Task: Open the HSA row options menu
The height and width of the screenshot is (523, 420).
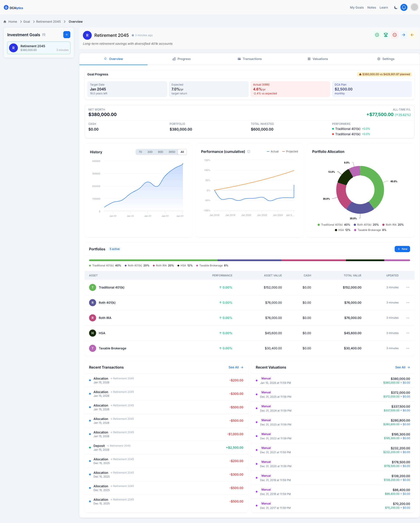Action: pyautogui.click(x=408, y=333)
